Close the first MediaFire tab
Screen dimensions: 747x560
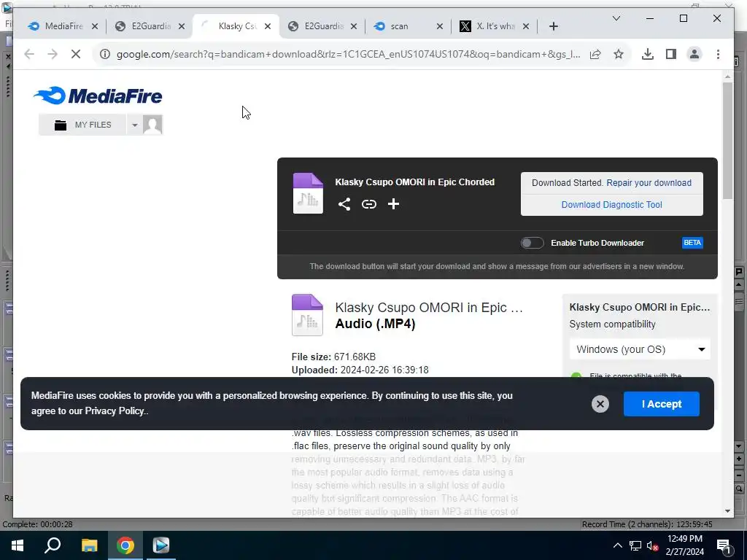(95, 27)
